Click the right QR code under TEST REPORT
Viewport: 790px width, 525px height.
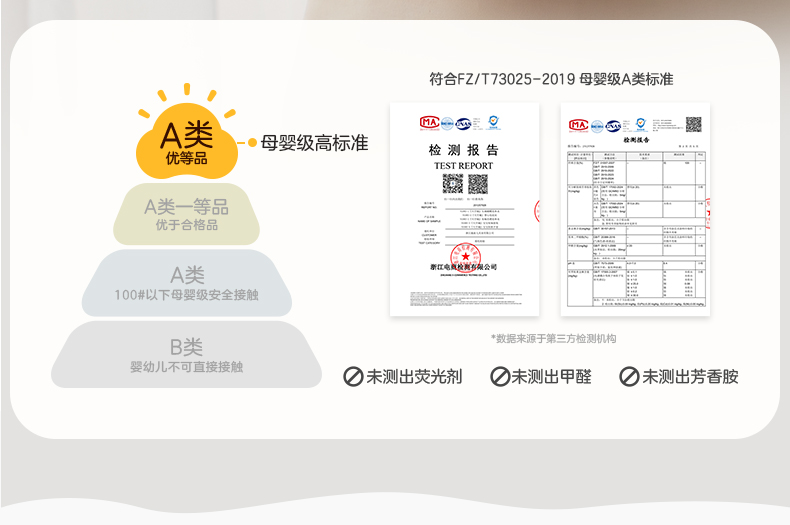pyautogui.click(x=478, y=184)
